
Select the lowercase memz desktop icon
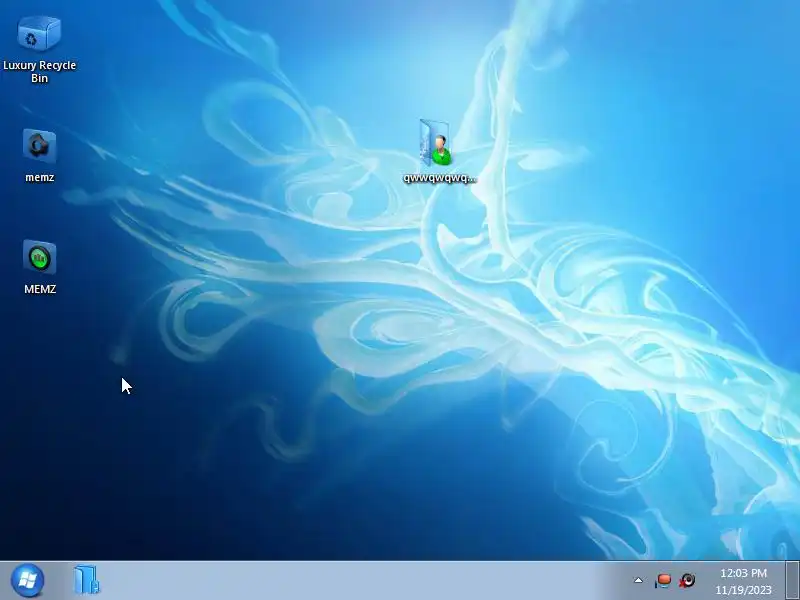pyautogui.click(x=39, y=146)
